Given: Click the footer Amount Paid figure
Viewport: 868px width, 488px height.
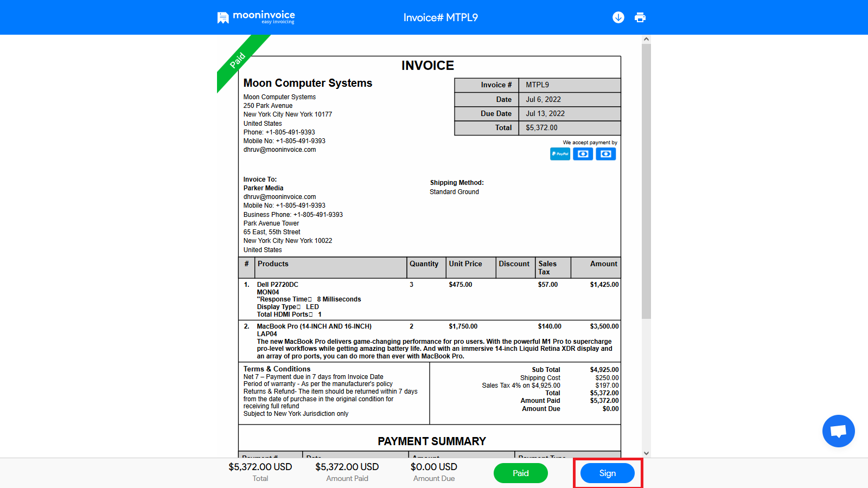Looking at the screenshot, I should point(347,467).
